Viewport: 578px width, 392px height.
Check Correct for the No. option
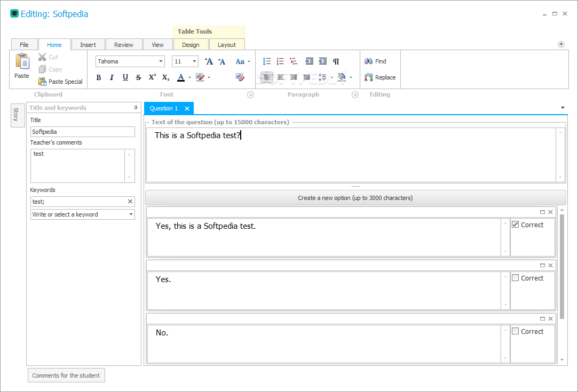[516, 331]
